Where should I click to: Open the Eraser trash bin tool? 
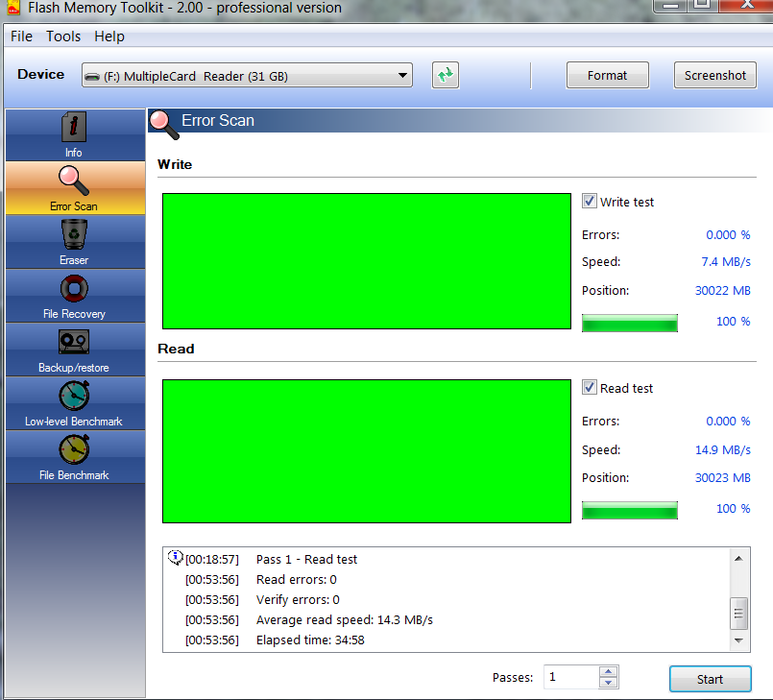click(x=74, y=235)
